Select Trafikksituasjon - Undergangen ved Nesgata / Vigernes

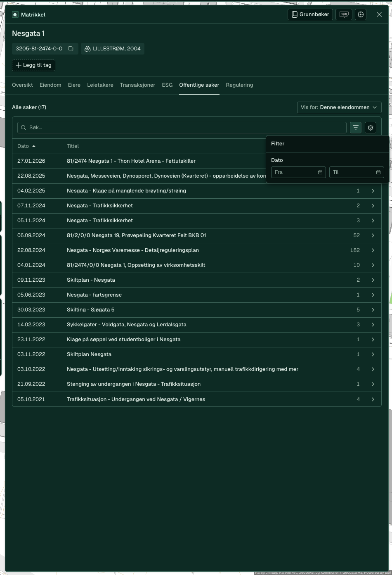click(x=136, y=399)
